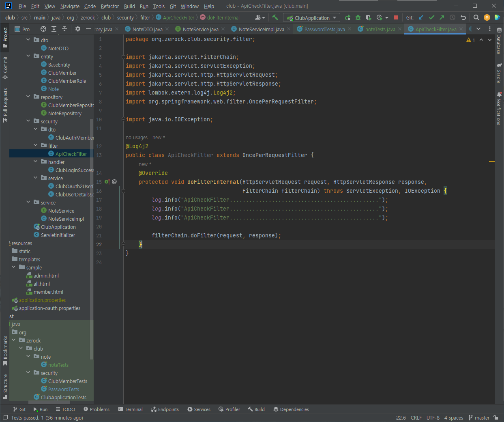
Task: Open the Notifications panel
Action: (499, 109)
